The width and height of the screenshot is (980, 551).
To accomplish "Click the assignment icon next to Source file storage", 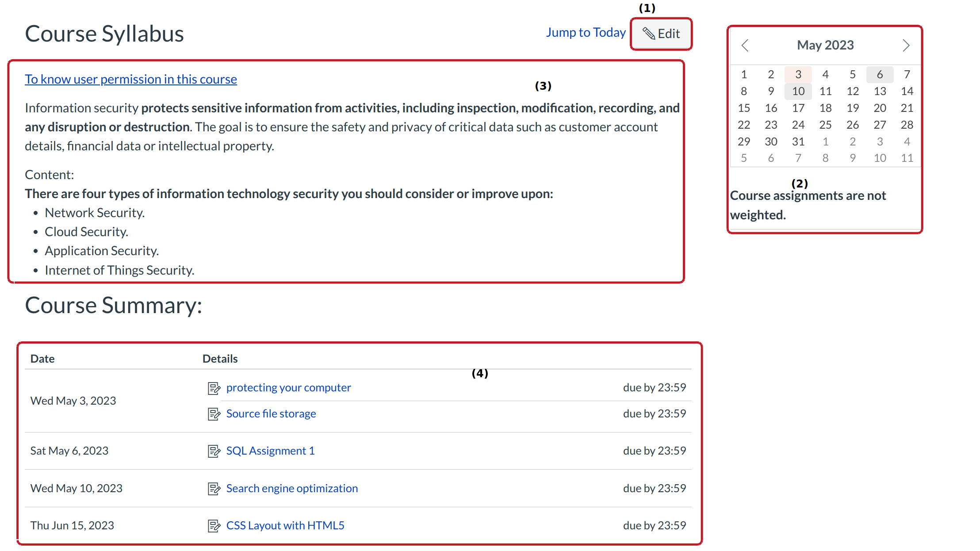I will click(x=214, y=414).
